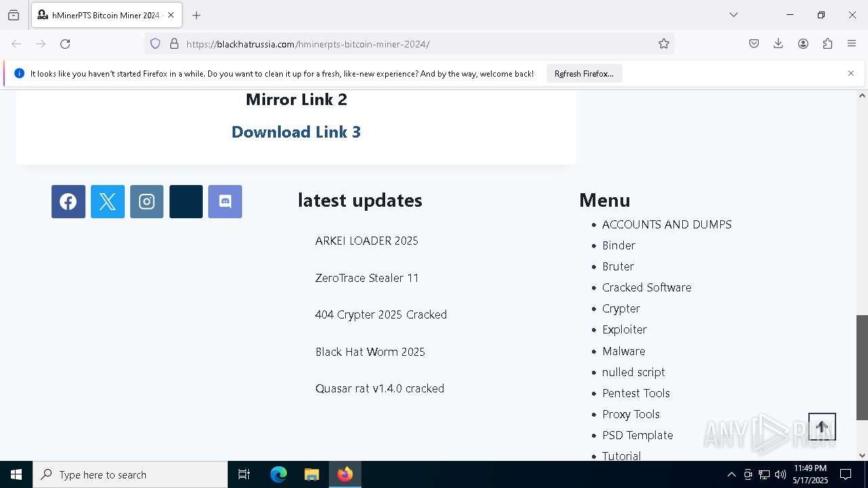Select Crypter menu item
This screenshot has width=868, height=488.
pos(621,308)
